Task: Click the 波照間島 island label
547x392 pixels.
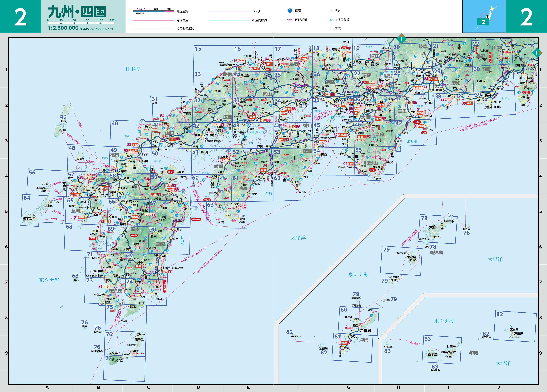Action: pos(435,370)
